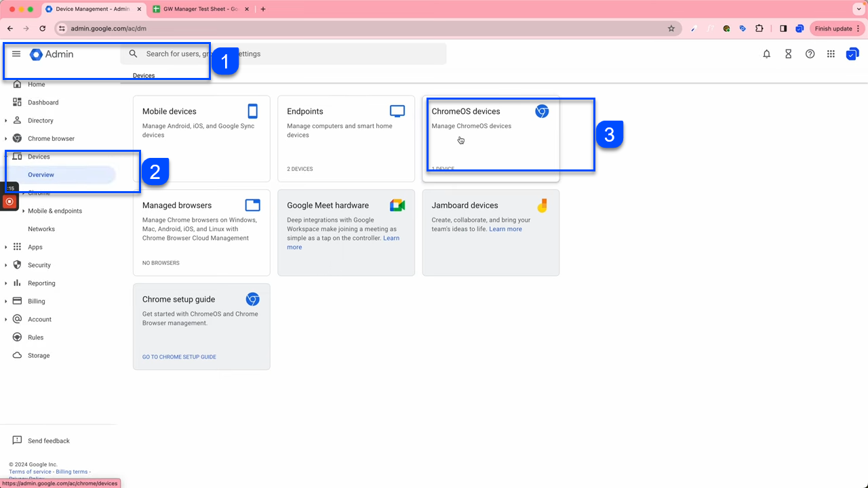Image resolution: width=868 pixels, height=488 pixels.
Task: Focus the search for users field
Action: (283, 54)
